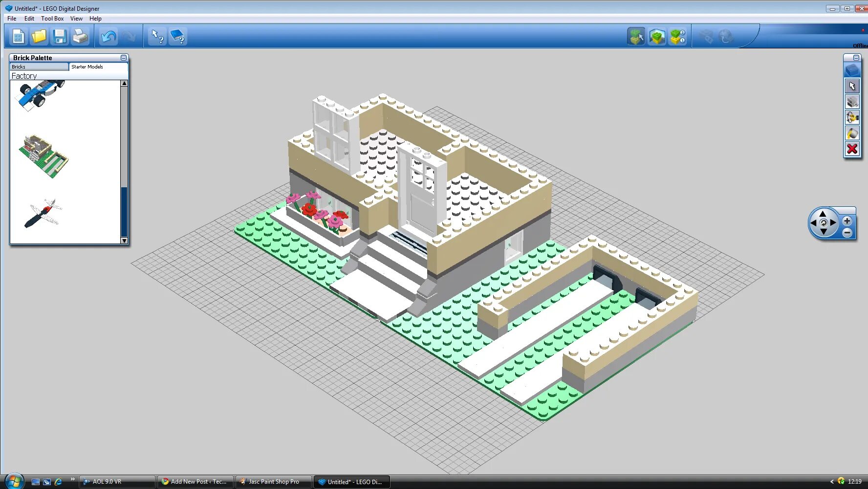Screen dimensions: 868x489
Task: Open the Windows Start orb
Action: tap(14, 481)
